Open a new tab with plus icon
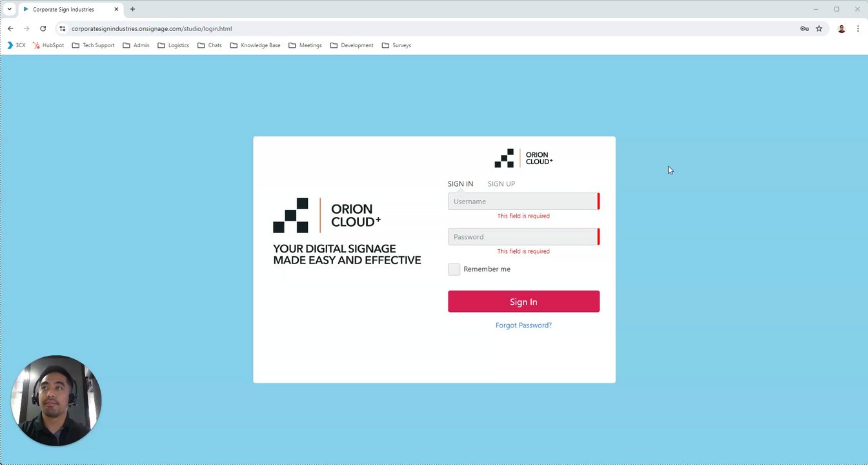Screen dimensions: 868x465 [132, 9]
